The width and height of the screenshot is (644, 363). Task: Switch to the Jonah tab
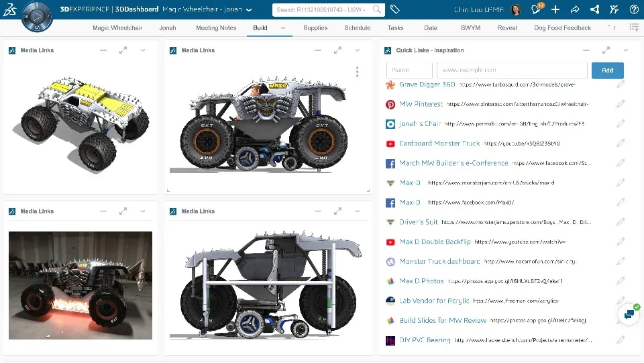[168, 28]
